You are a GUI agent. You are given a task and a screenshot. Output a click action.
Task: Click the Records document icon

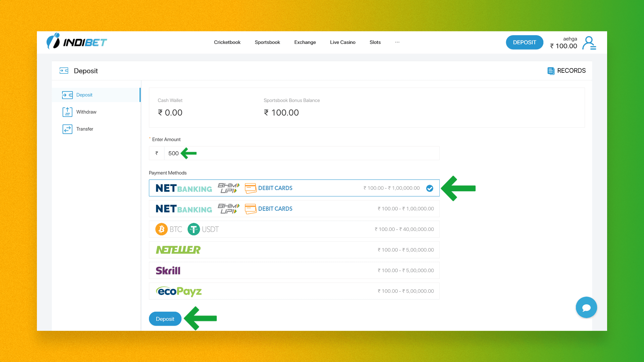click(551, 71)
